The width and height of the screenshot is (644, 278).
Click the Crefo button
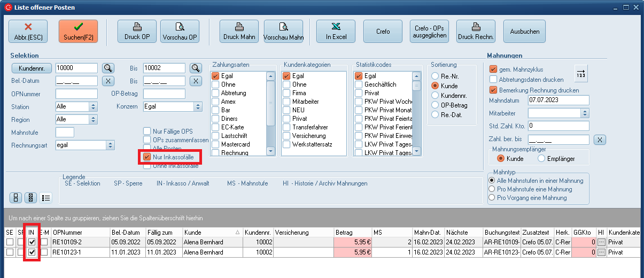[383, 31]
